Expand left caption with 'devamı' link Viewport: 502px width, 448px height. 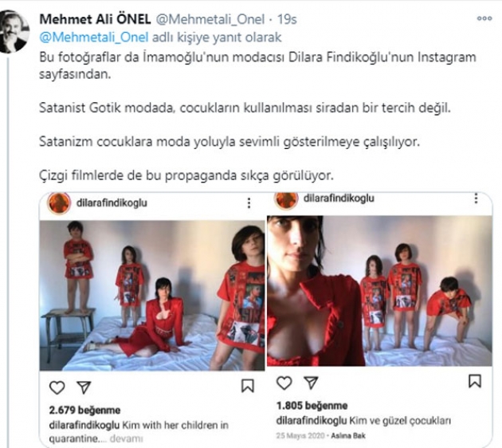pyautogui.click(x=126, y=438)
